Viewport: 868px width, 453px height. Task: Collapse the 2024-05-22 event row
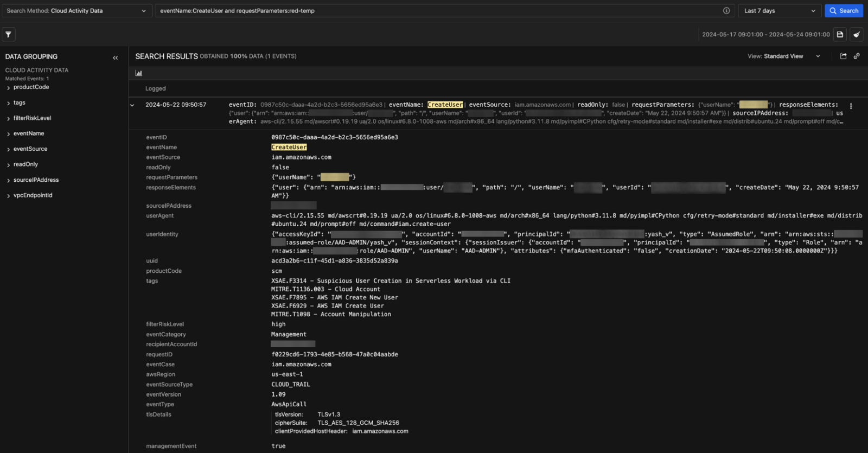[132, 105]
